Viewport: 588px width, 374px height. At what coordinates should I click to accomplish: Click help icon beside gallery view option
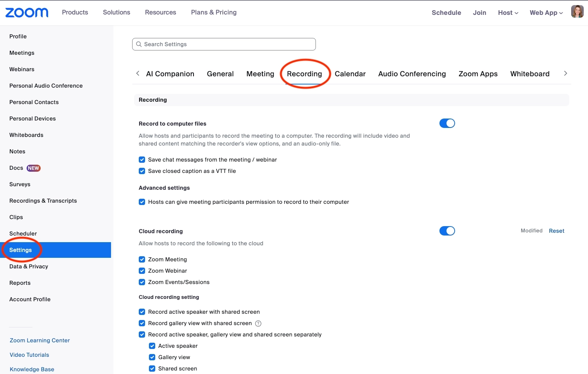click(258, 324)
